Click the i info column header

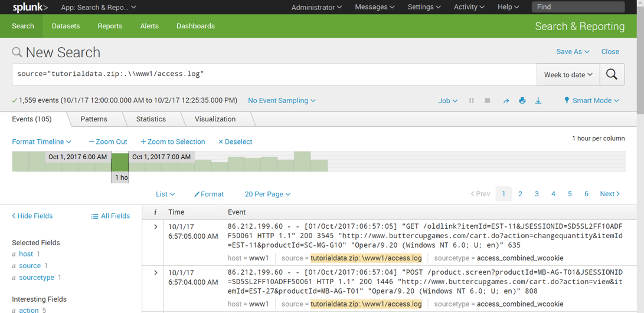[155, 212]
